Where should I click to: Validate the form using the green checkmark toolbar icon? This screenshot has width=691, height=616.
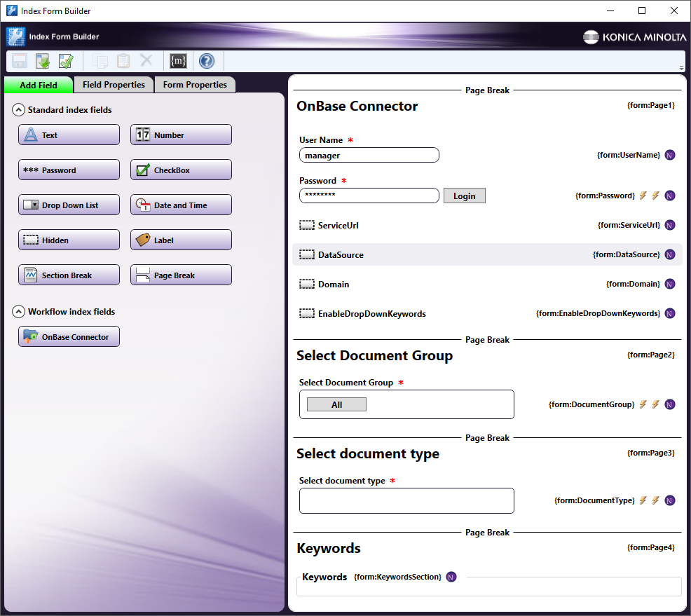pyautogui.click(x=65, y=61)
